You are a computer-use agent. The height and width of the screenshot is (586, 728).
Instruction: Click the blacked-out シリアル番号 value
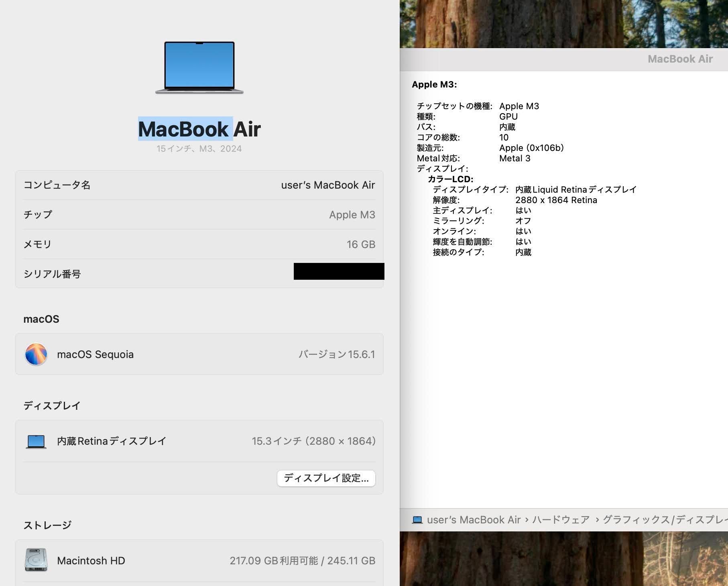click(339, 271)
